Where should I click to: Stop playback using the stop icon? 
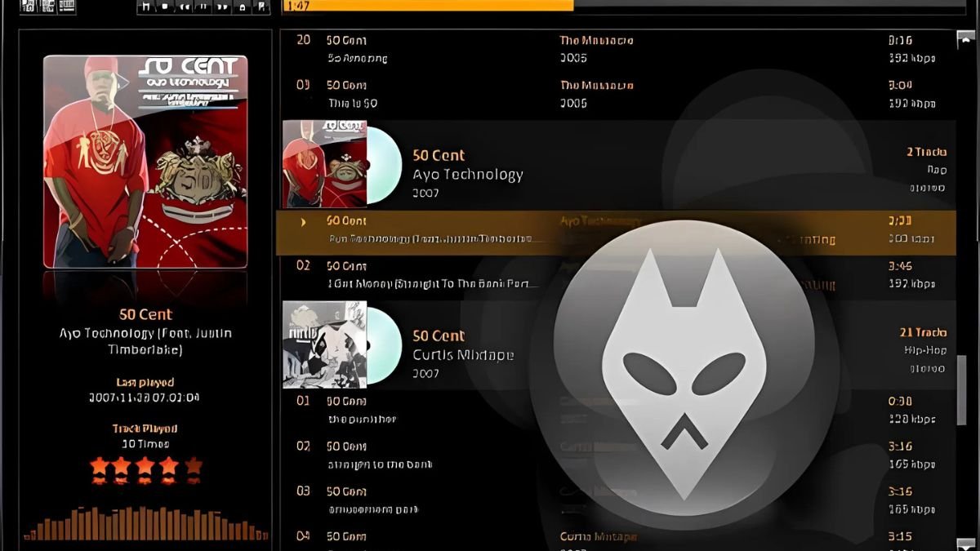pyautogui.click(x=164, y=7)
